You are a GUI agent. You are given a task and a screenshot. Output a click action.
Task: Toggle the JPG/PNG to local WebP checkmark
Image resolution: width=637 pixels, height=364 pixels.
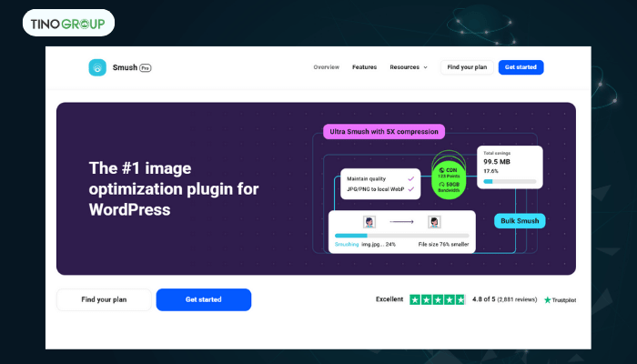pos(410,189)
